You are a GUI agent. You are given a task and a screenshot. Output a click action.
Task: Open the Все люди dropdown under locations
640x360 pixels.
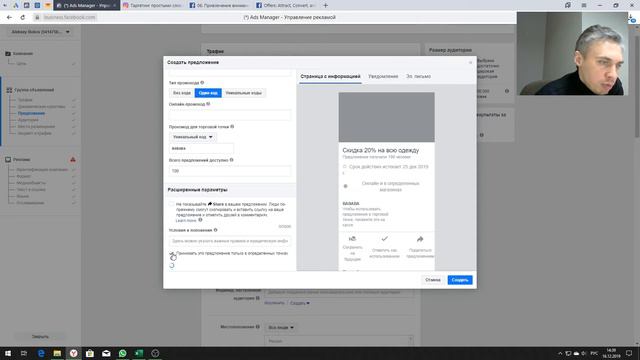tap(280, 327)
